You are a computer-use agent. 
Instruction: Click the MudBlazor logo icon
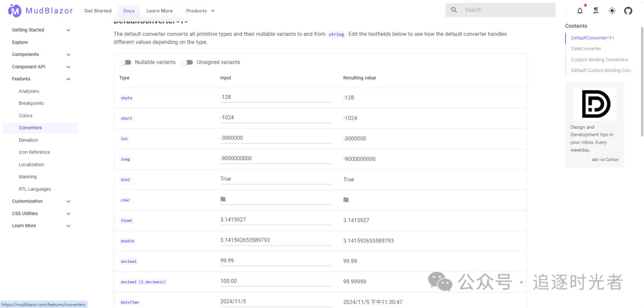14,11
